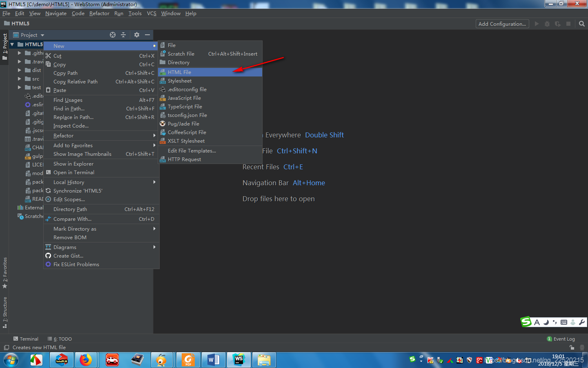Click the Sogou input method S icon

tap(526, 322)
